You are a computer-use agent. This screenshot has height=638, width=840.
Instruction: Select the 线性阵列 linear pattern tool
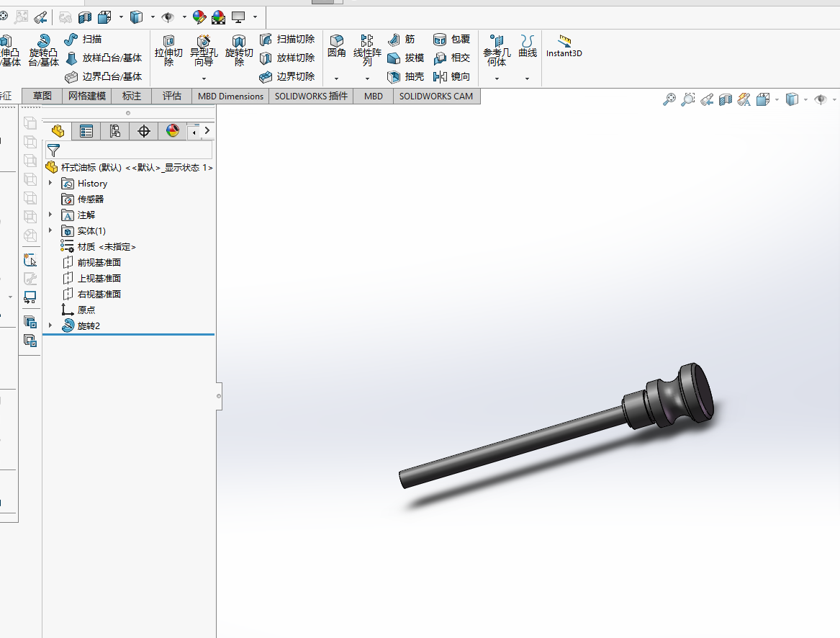pos(367,50)
